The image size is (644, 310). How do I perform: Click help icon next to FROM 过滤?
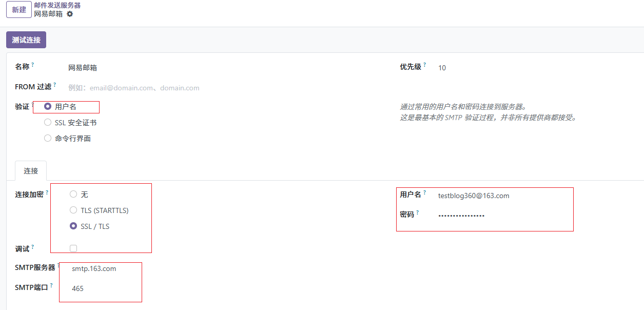pos(55,85)
